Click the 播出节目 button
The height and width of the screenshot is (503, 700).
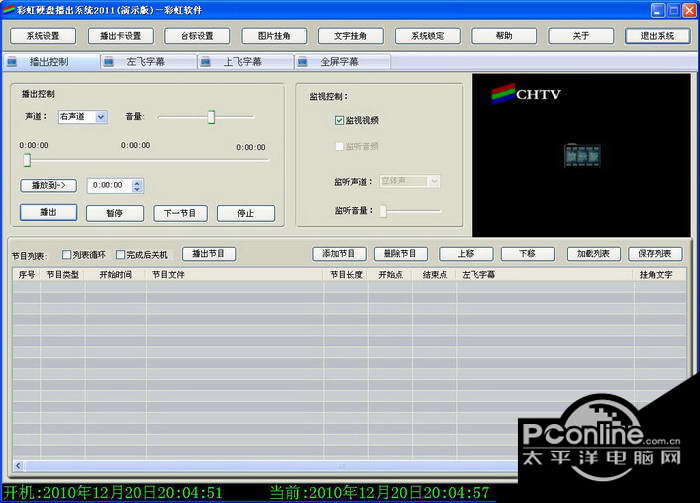(x=208, y=254)
